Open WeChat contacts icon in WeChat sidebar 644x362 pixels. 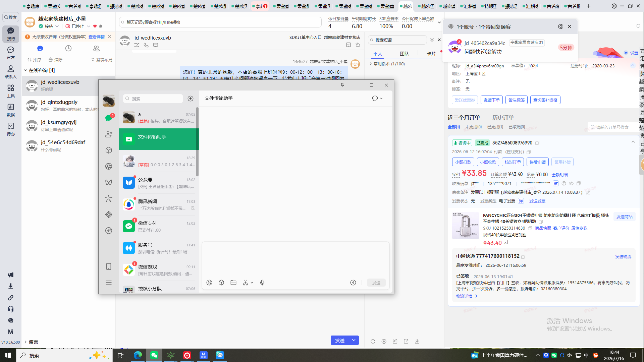[109, 134]
